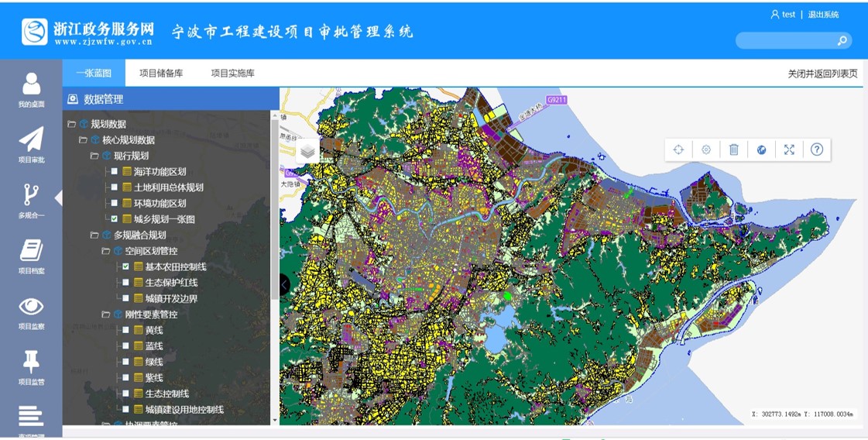The image size is (868, 440).
Task: Open map settings gear icon
Action: pyautogui.click(x=706, y=150)
